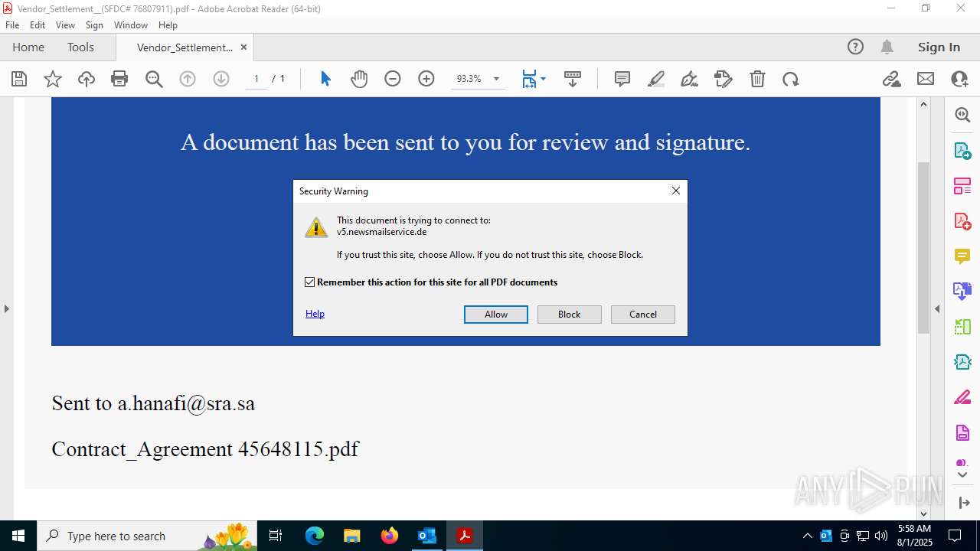Expand the right sidebar arrow-to-bar icon
980x551 pixels.
(963, 503)
